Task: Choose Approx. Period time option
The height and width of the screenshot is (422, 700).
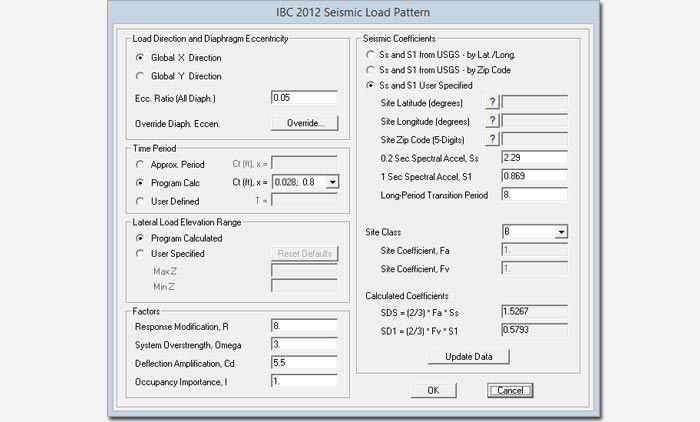Action: tap(140, 164)
